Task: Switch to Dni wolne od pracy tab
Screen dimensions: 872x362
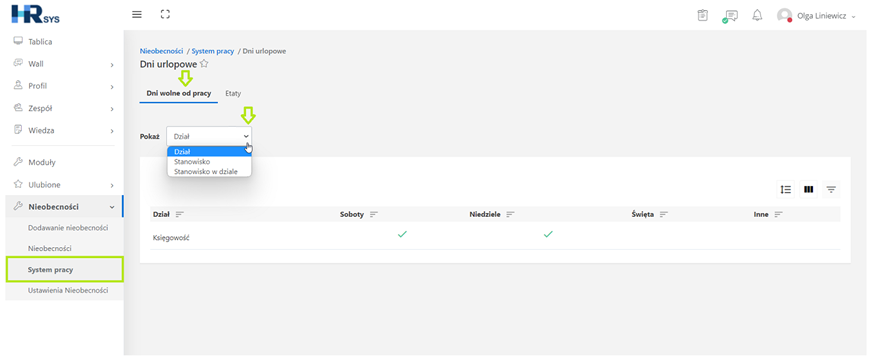Action: click(x=179, y=93)
